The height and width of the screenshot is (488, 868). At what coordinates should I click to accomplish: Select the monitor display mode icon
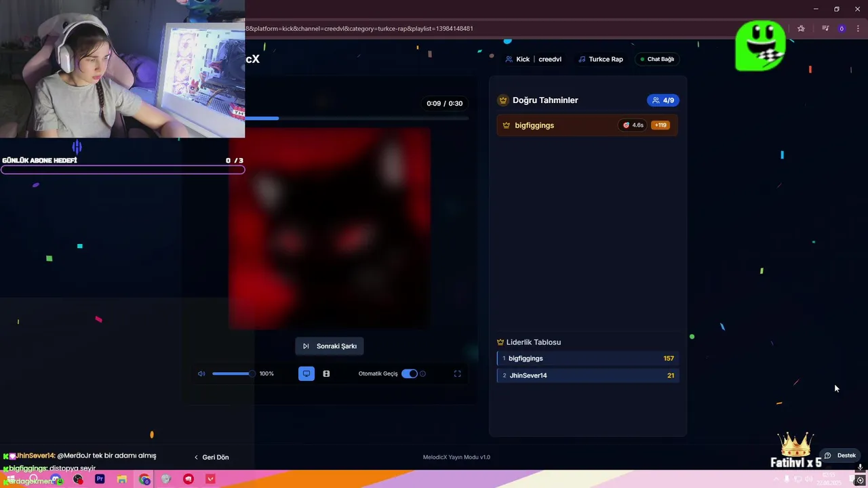(307, 373)
